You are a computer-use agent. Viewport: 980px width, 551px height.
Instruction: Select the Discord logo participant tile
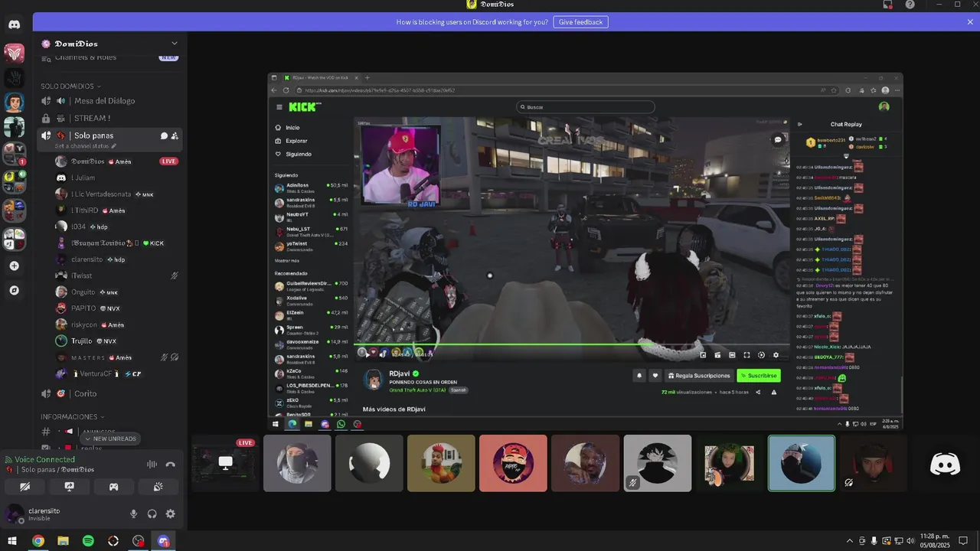pos(945,463)
